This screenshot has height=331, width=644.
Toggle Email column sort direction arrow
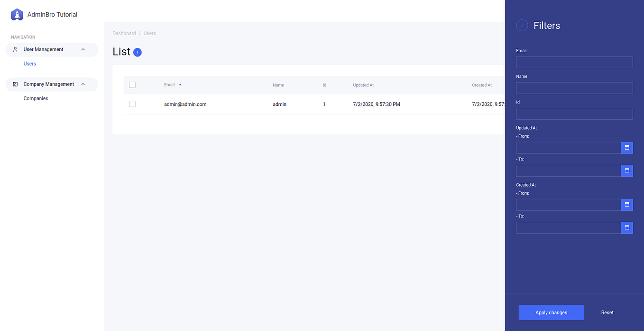(180, 85)
